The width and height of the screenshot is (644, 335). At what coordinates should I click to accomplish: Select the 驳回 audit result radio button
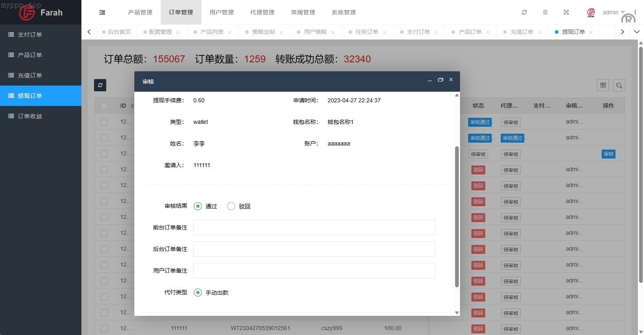[231, 206]
